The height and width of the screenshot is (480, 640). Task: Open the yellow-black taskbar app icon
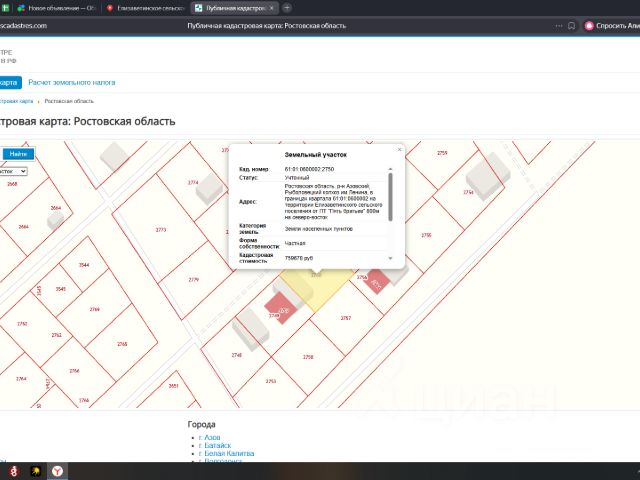[x=36, y=471]
